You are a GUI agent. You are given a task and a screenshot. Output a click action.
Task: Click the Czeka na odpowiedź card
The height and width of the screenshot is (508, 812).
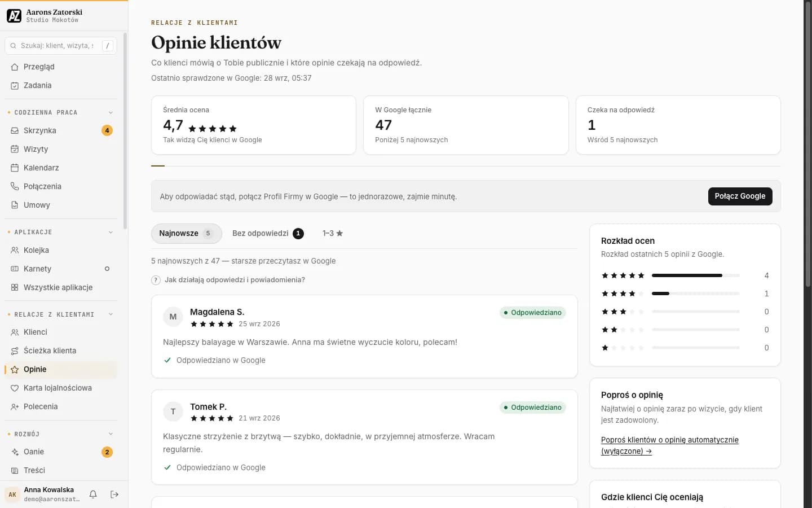[x=678, y=125]
